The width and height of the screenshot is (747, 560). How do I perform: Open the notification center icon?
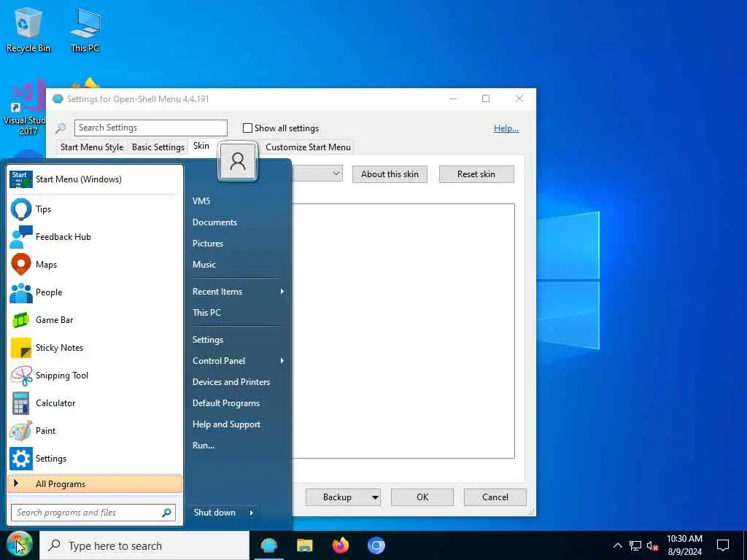(x=723, y=545)
